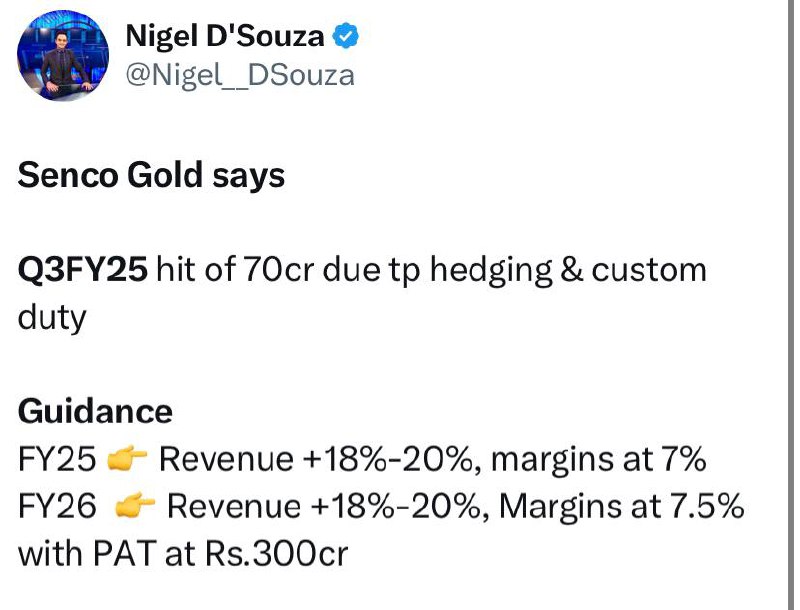Click the @Nigel__DSouza handle
800x610 pixels.
[240, 76]
